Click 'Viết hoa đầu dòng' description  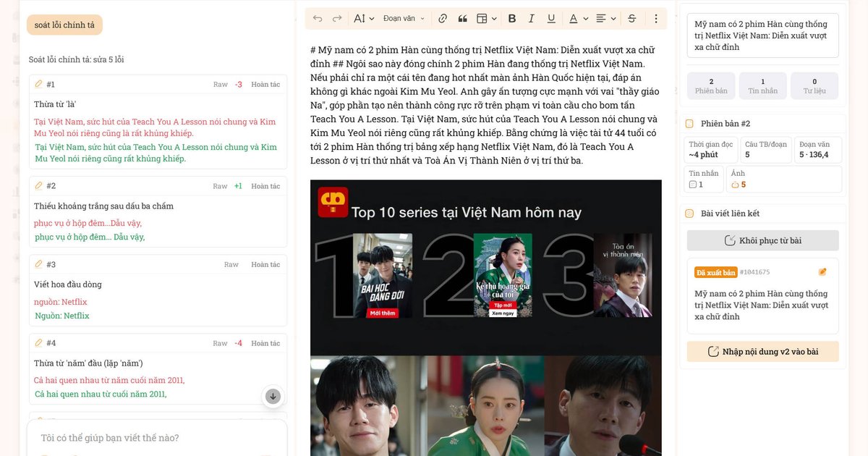pos(68,284)
